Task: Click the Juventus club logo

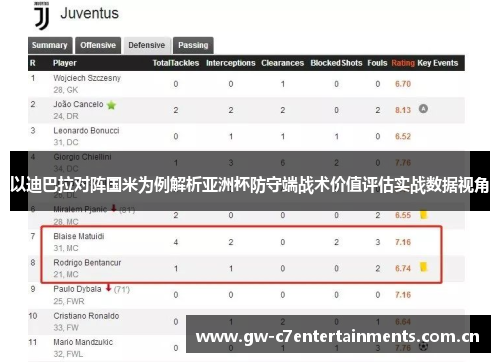Action: point(42,16)
